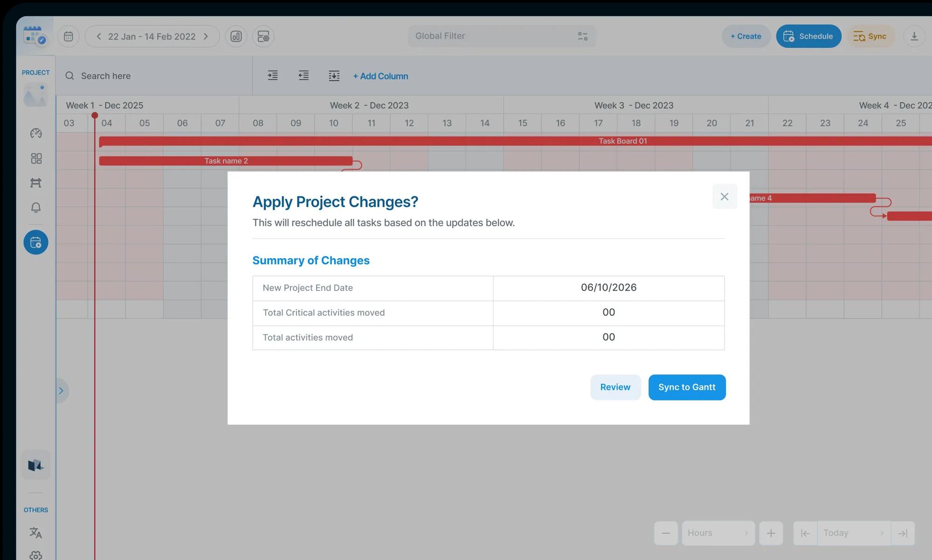Open the dashboard gauge sidebar icon
932x560 pixels.
coord(36,133)
